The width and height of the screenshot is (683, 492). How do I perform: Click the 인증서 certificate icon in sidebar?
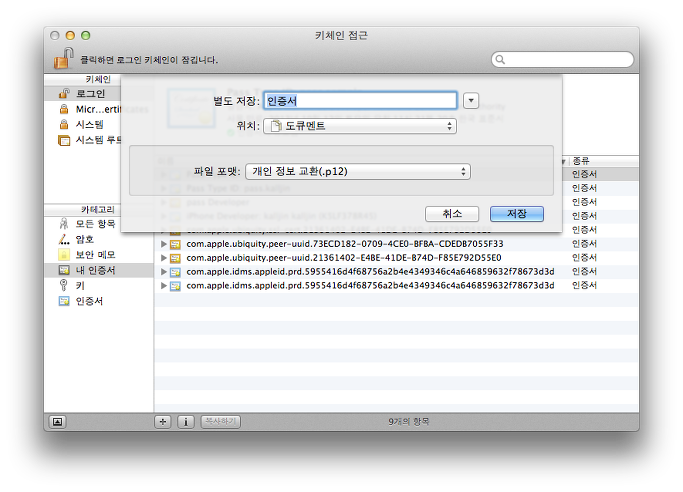click(64, 301)
